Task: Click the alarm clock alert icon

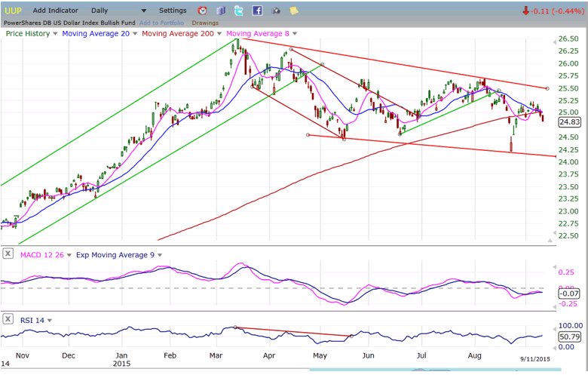Action: tap(202, 11)
